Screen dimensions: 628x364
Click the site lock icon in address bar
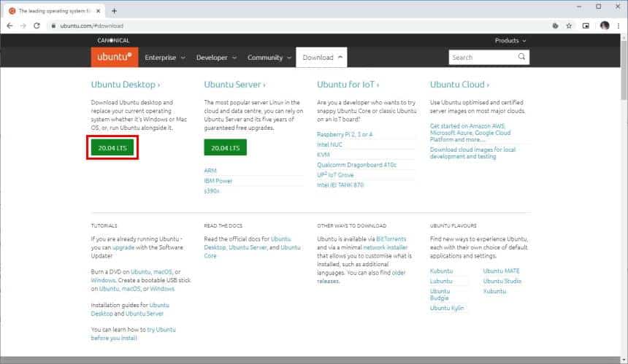point(53,26)
